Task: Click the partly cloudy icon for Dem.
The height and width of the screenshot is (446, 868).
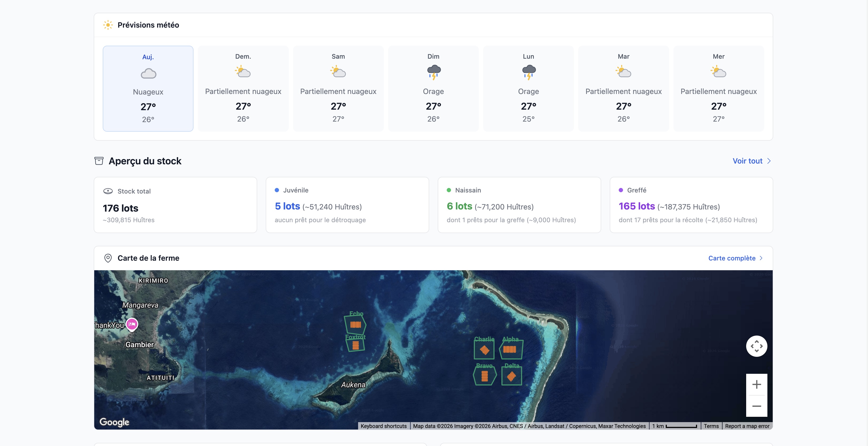Action: coord(243,72)
